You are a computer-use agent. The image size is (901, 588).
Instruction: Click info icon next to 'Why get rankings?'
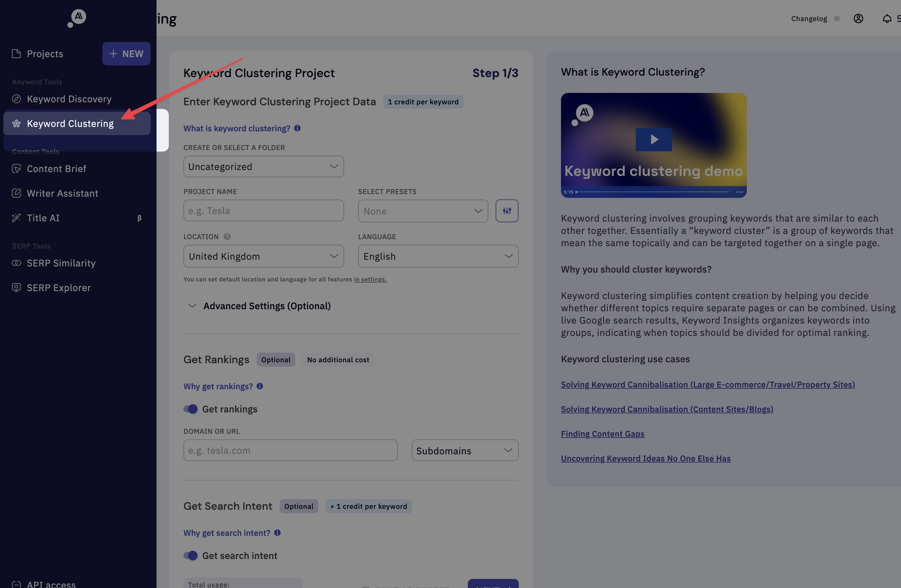coord(260,386)
